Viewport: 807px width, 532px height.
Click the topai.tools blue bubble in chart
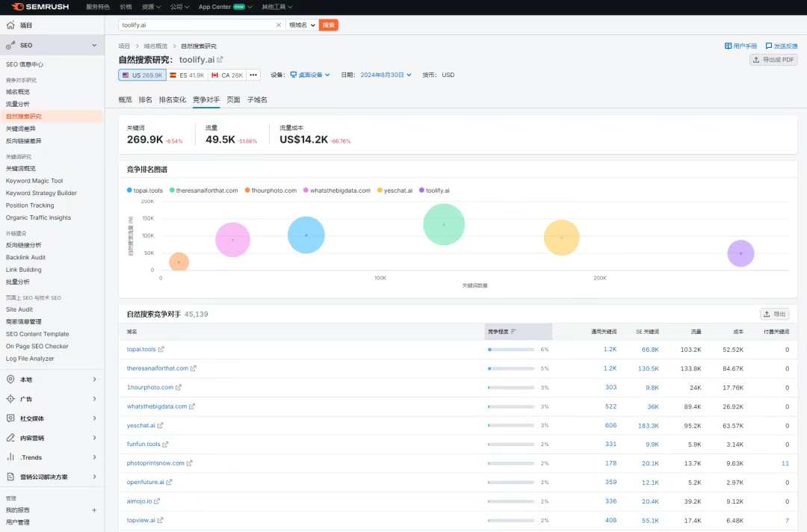tap(306, 235)
